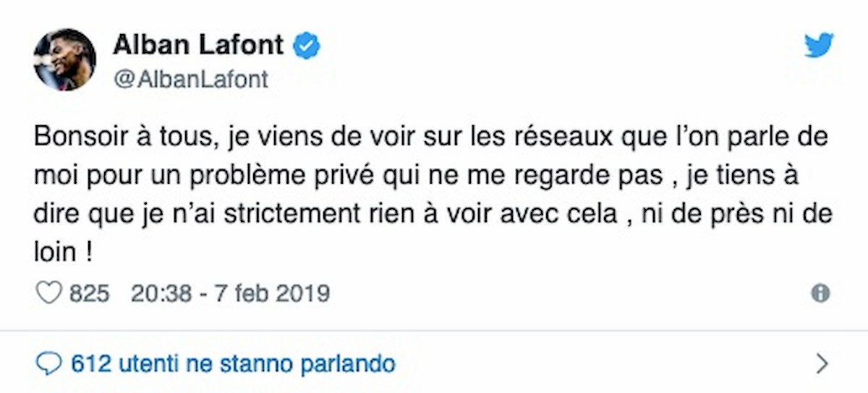This screenshot has width=868, height=393.
Task: Click the blue verified badge
Action: click(x=307, y=46)
